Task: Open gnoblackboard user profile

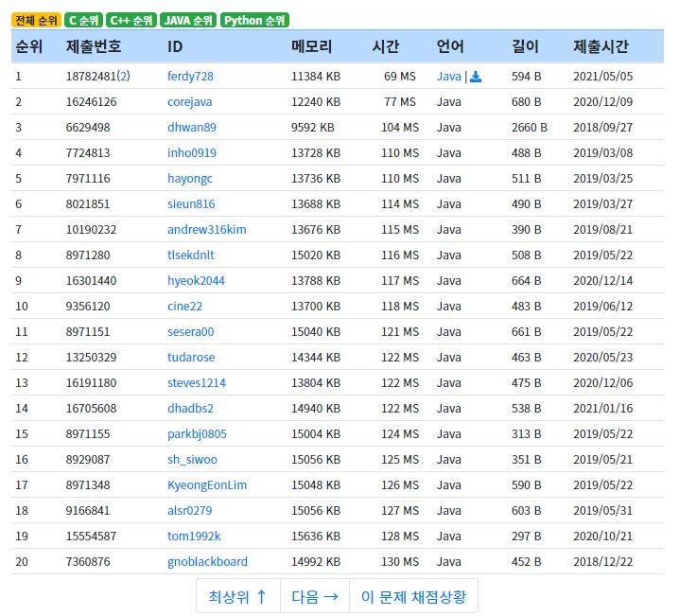Action: pyautogui.click(x=207, y=562)
